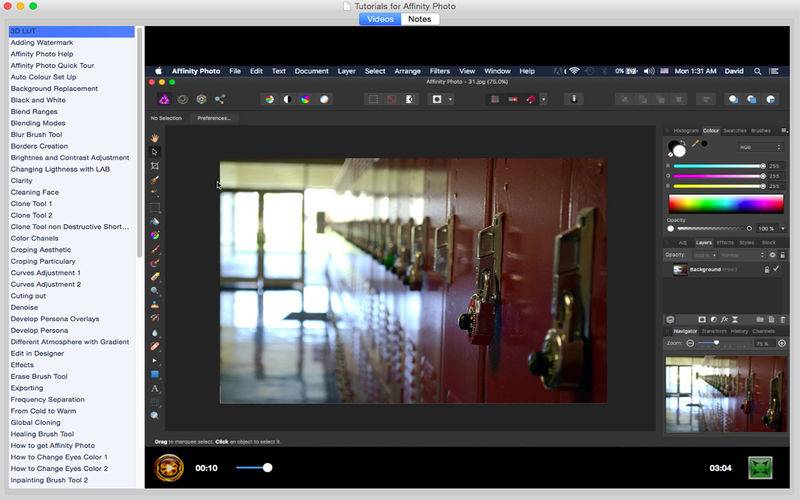Click the delete layer trash icon
Viewport: 800px width, 500px height.
tap(783, 319)
